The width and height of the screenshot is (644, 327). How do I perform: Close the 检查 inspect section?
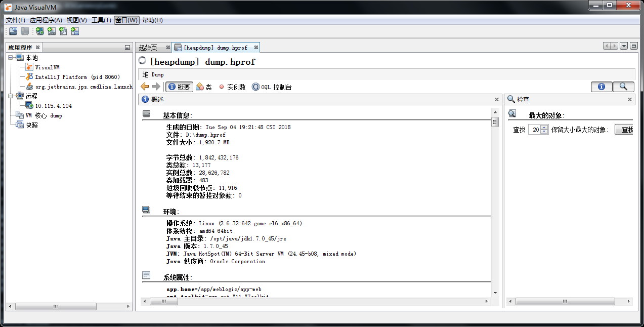click(630, 100)
